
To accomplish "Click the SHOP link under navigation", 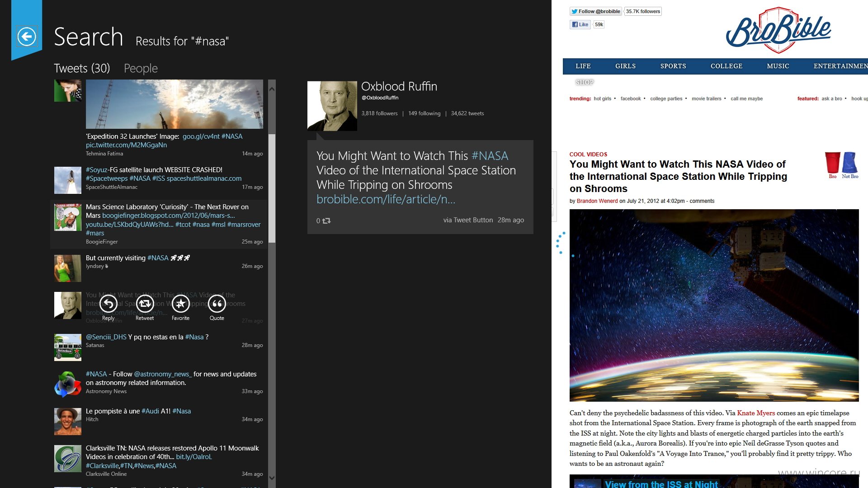I will 585,82.
